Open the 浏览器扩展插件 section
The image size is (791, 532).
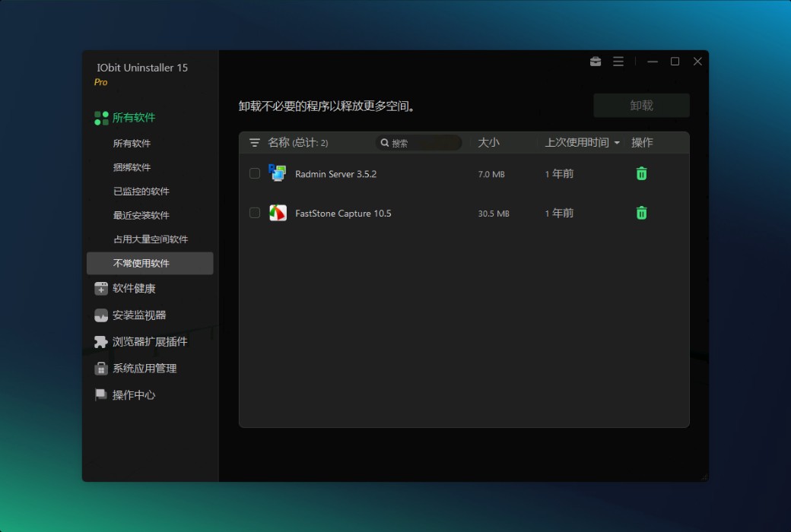[150, 342]
